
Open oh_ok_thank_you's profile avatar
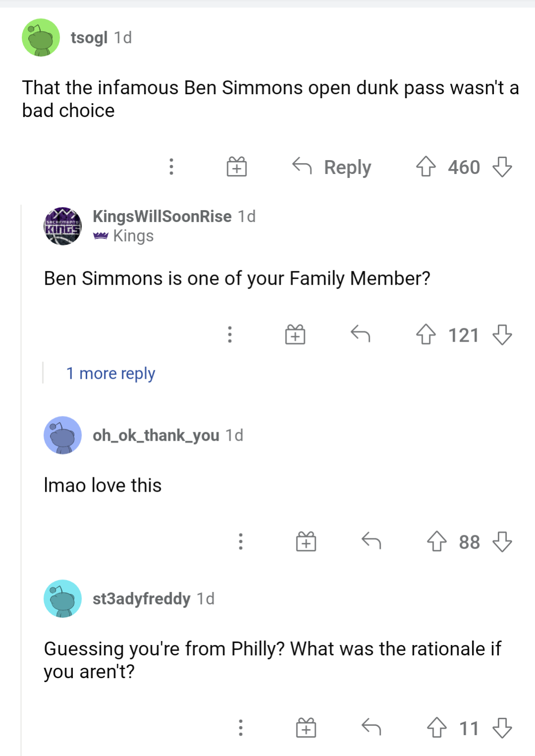pyautogui.click(x=62, y=435)
